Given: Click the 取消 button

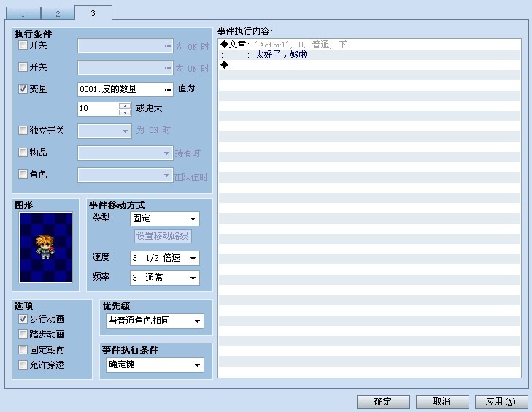Looking at the screenshot, I should (x=442, y=403).
